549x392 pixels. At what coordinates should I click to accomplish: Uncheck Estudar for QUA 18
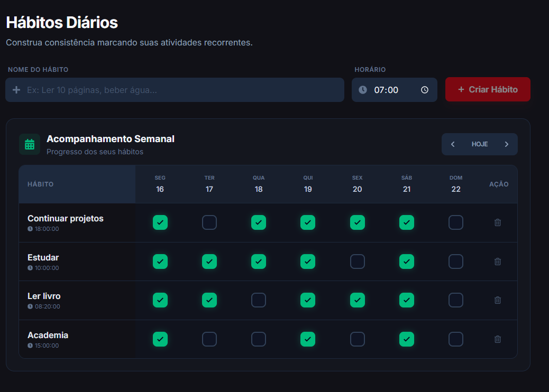pyautogui.click(x=259, y=261)
